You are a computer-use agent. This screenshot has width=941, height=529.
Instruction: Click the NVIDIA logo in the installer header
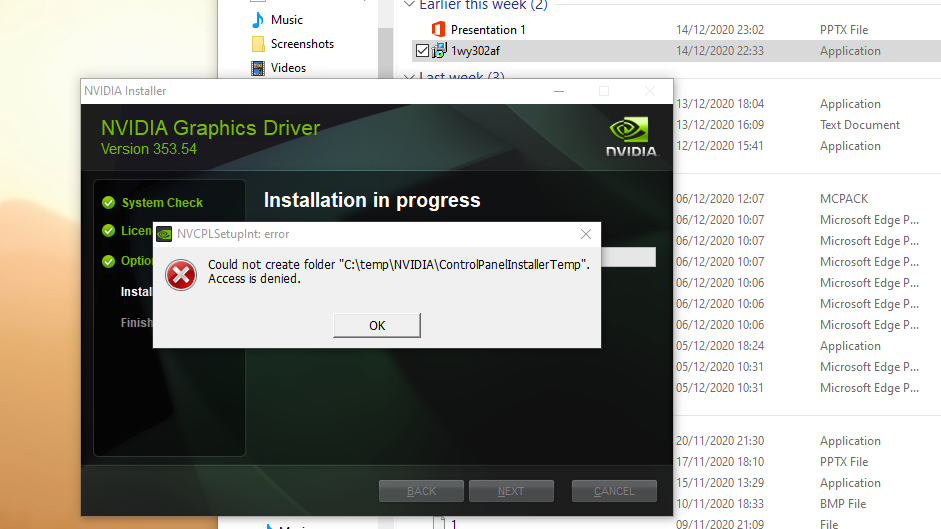point(631,137)
